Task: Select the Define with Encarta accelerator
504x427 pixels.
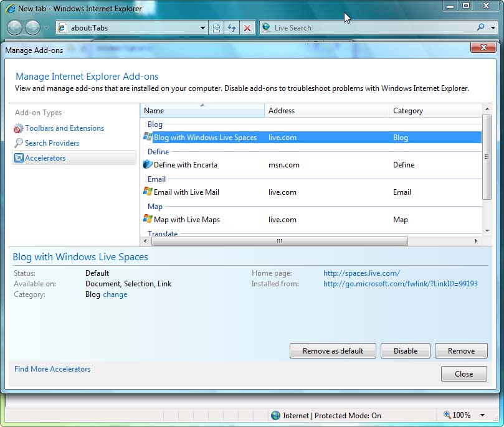Action: click(x=185, y=165)
